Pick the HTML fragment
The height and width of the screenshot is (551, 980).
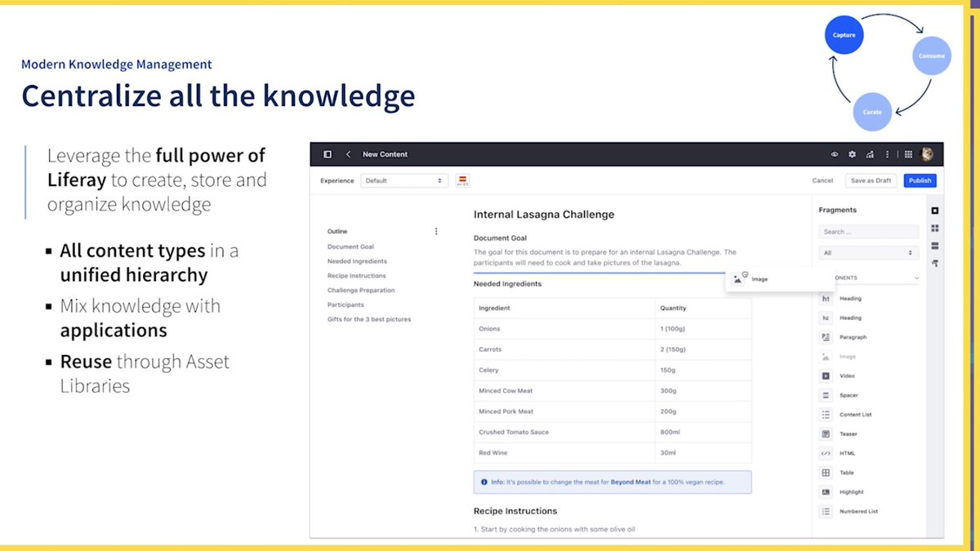pos(867,453)
